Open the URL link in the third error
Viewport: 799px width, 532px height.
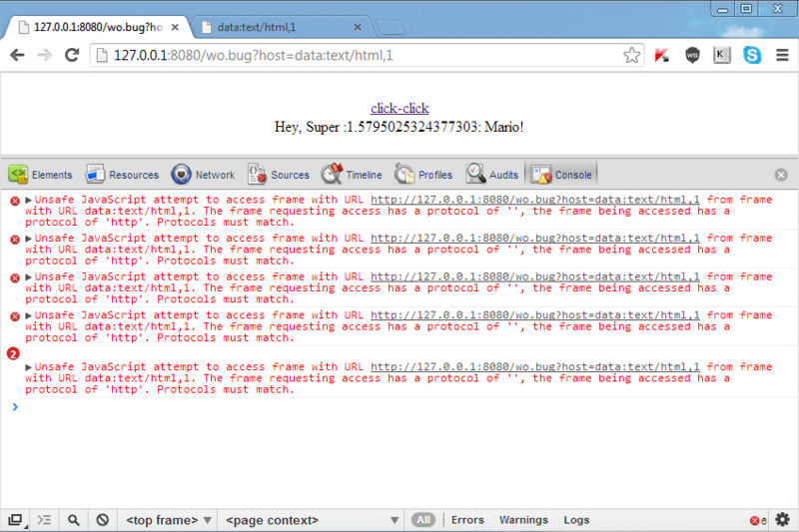tap(535, 276)
